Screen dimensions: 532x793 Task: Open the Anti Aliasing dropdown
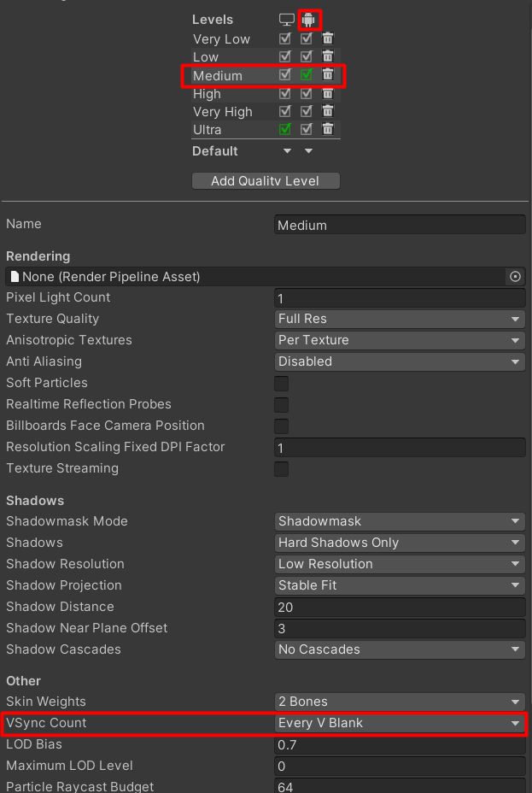click(x=400, y=361)
